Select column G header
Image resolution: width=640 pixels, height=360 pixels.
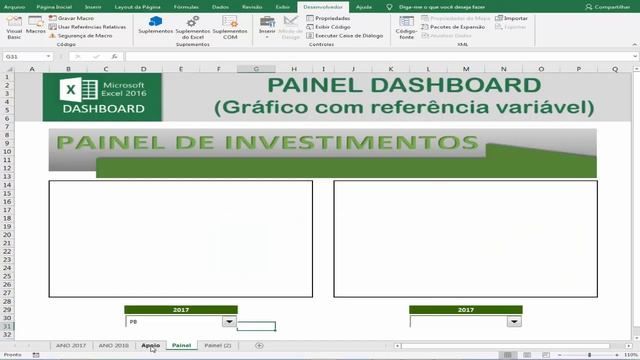click(x=256, y=69)
